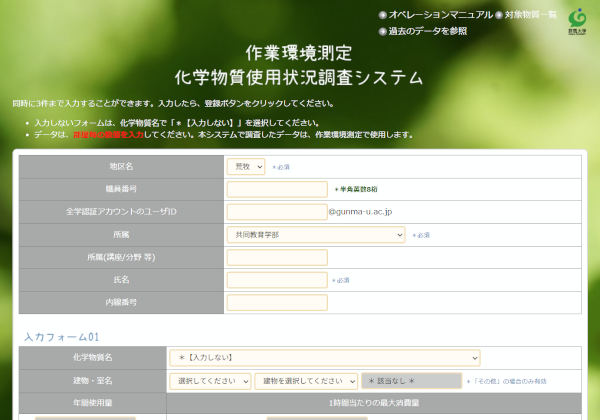600x420 pixels.
Task: Click the 入力フォーム01 section heading
Action: click(62, 337)
